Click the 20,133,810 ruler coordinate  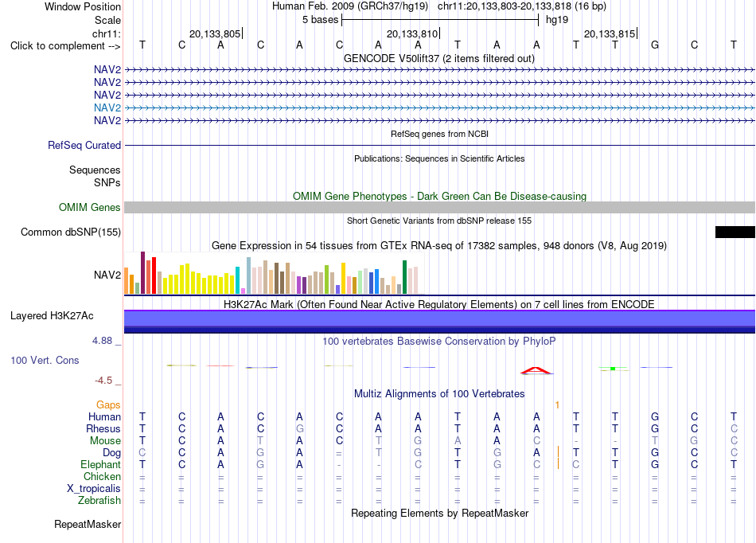(x=412, y=33)
